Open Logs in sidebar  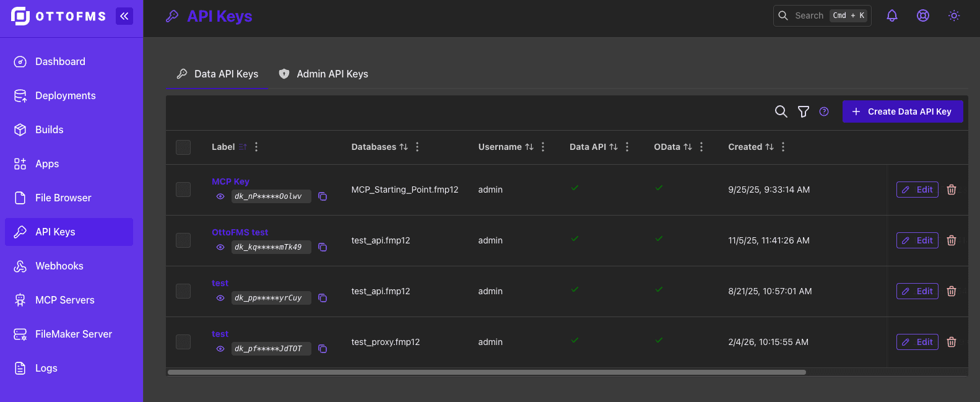[69, 368]
